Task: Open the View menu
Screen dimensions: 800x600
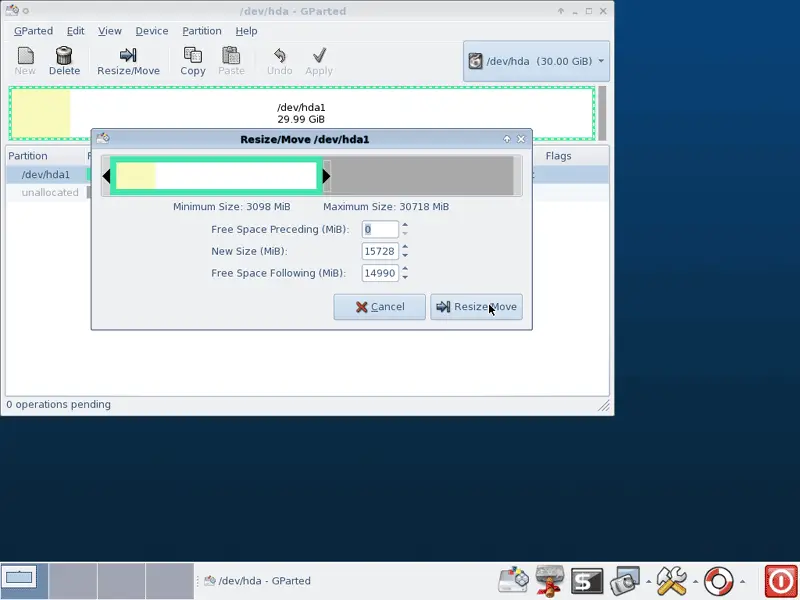Action: click(x=110, y=31)
